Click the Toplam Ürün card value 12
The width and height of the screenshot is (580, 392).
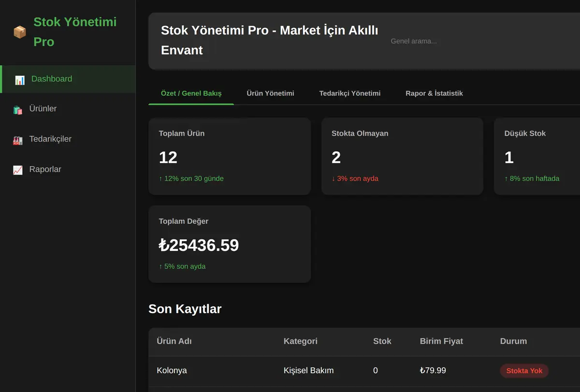168,157
